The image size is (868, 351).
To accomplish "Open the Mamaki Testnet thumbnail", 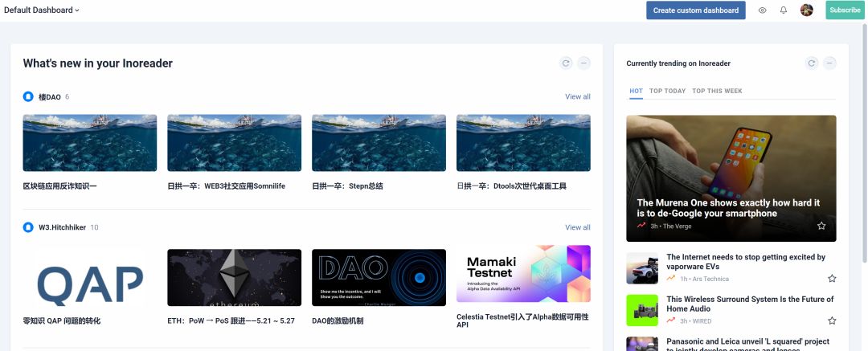I will 523,274.
